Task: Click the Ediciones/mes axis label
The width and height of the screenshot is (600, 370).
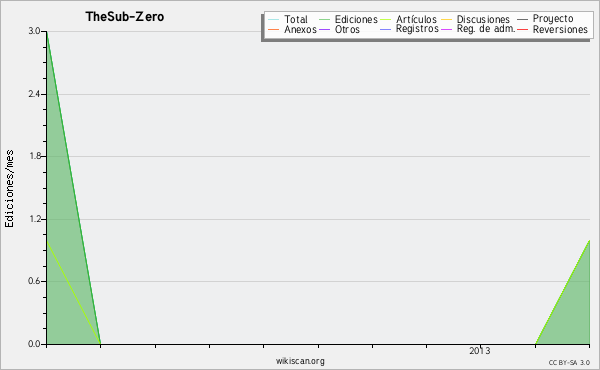Action: [x=9, y=189]
